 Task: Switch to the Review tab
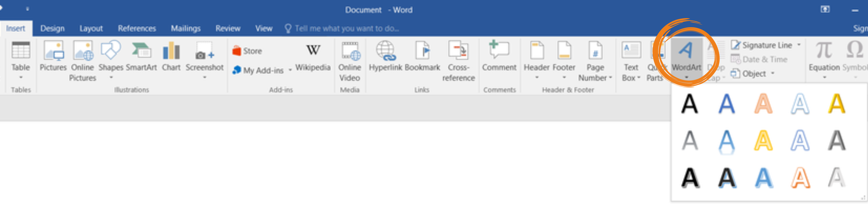(228, 28)
